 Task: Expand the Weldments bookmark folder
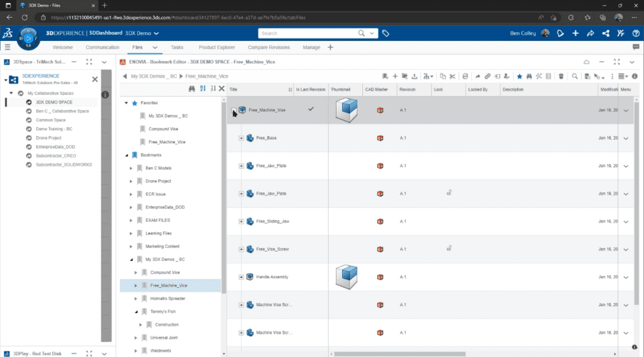[136, 351]
